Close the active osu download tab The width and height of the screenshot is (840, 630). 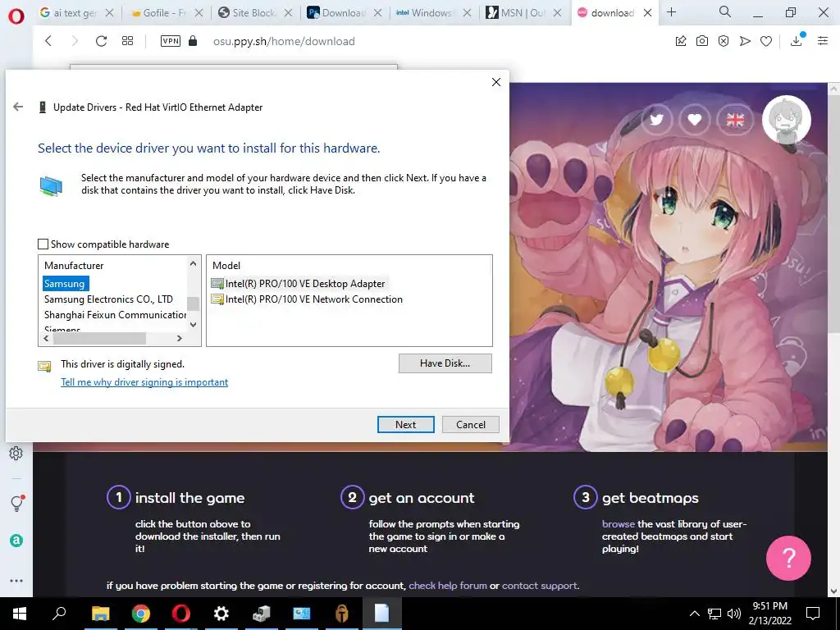point(647,13)
